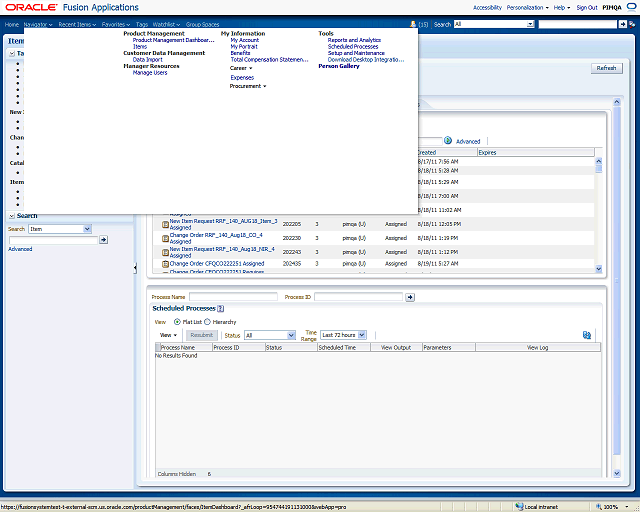Click the Process ID search go arrow
Viewport: 640px width, 512px height.
tap(409, 297)
